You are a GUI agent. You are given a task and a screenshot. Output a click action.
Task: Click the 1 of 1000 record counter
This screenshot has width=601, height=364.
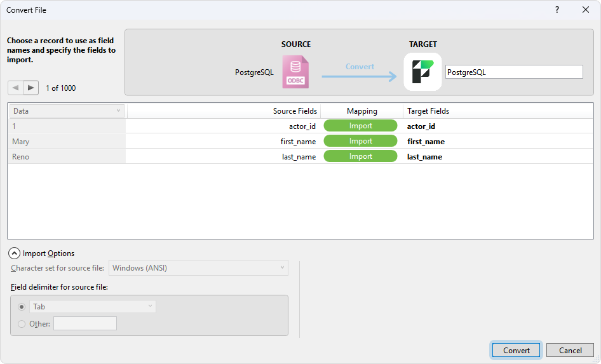pyautogui.click(x=60, y=88)
